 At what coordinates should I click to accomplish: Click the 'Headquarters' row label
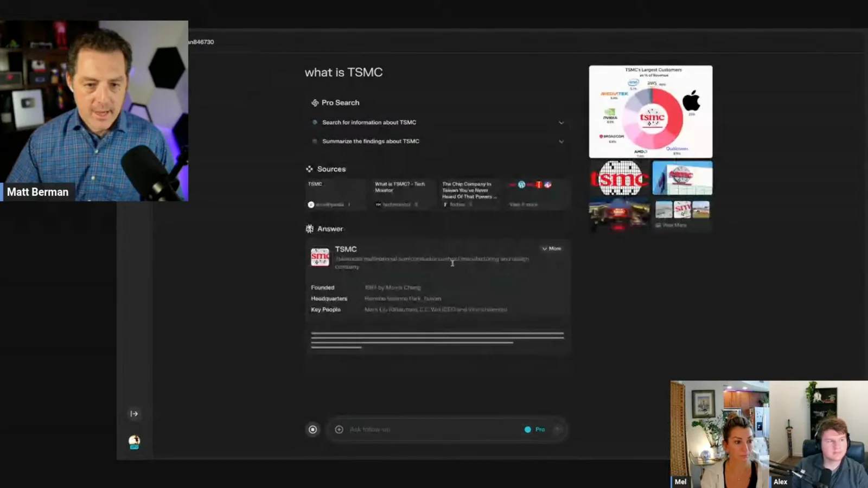(329, 299)
